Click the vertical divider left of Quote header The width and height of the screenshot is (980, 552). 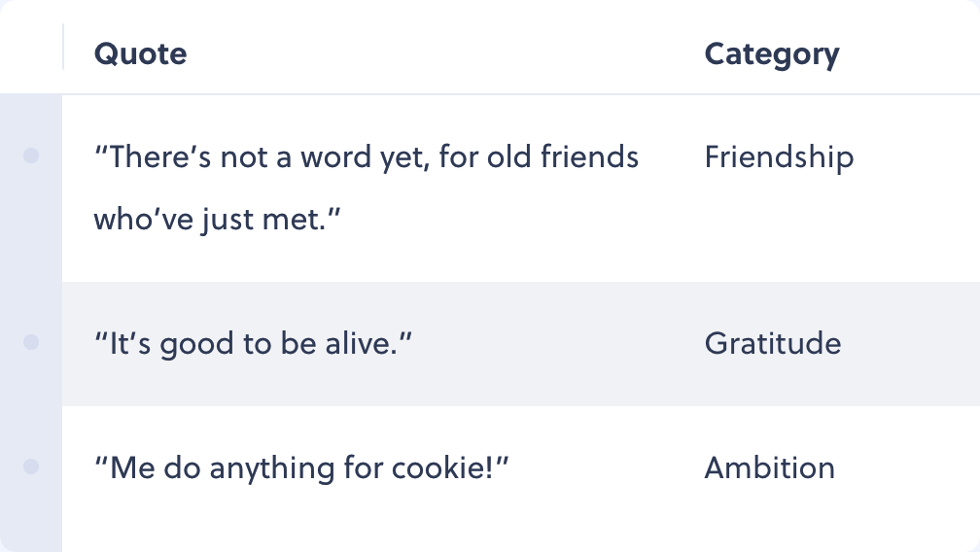pyautogui.click(x=63, y=47)
